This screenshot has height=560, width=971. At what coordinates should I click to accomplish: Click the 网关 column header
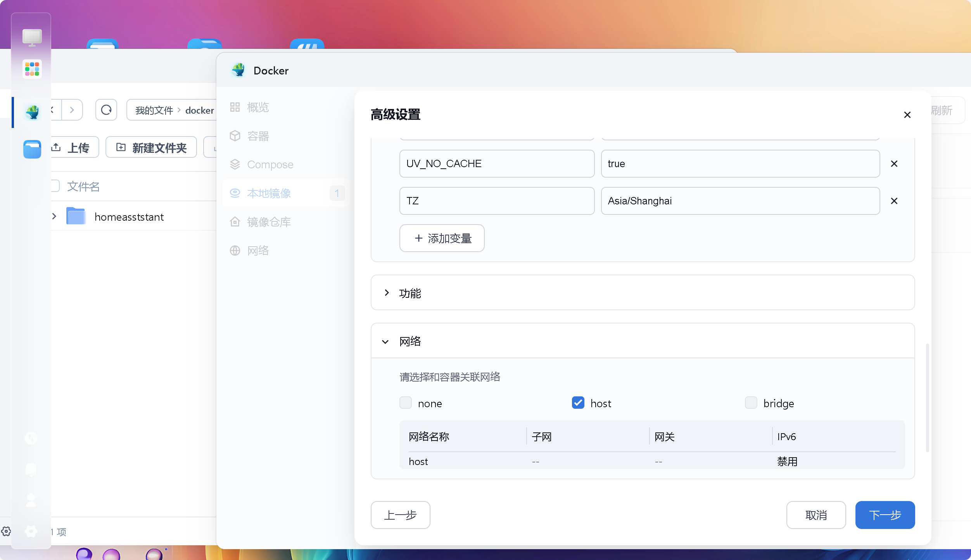665,437
